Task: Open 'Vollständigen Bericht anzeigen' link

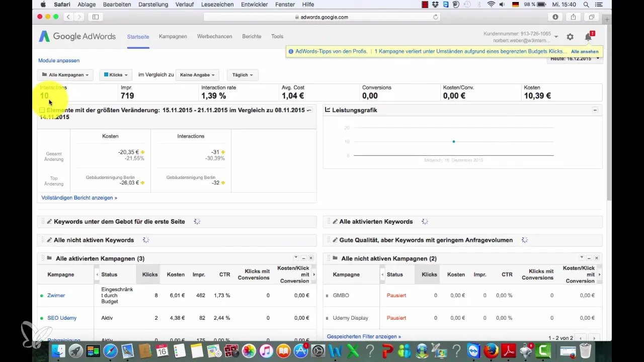Action: [79, 198]
